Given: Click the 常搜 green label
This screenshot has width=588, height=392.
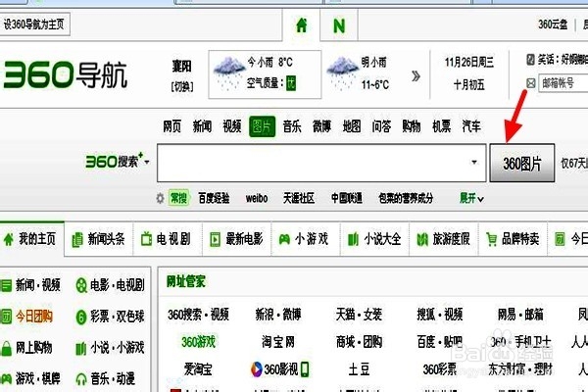Looking at the screenshot, I should pyautogui.click(x=179, y=198).
